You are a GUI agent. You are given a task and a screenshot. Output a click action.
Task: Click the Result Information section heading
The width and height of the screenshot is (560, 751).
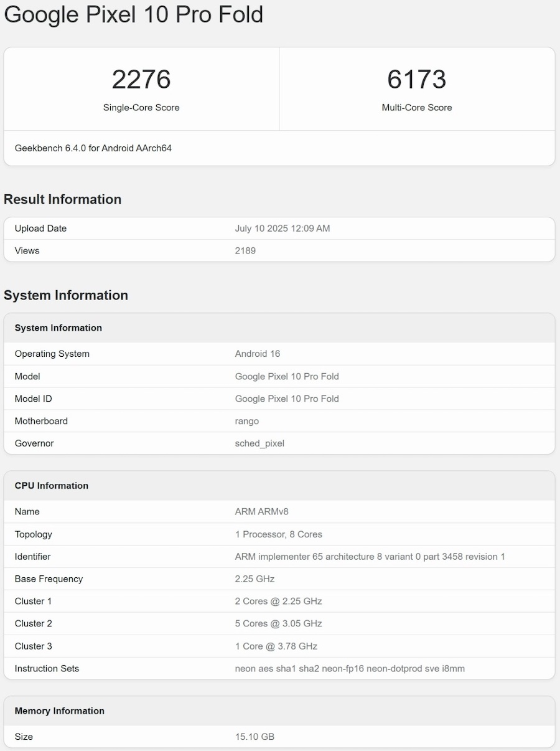click(62, 199)
